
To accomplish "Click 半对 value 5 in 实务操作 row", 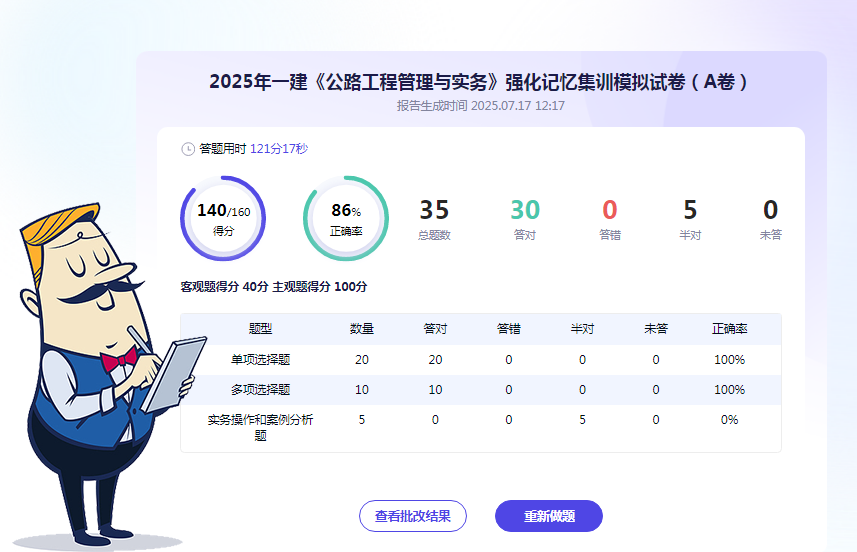I will (582, 420).
